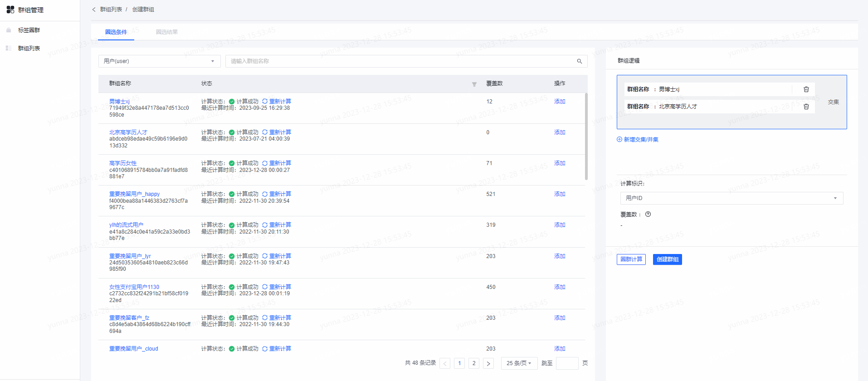
Task: Open the 高学历女性 group name link
Action: 123,163
